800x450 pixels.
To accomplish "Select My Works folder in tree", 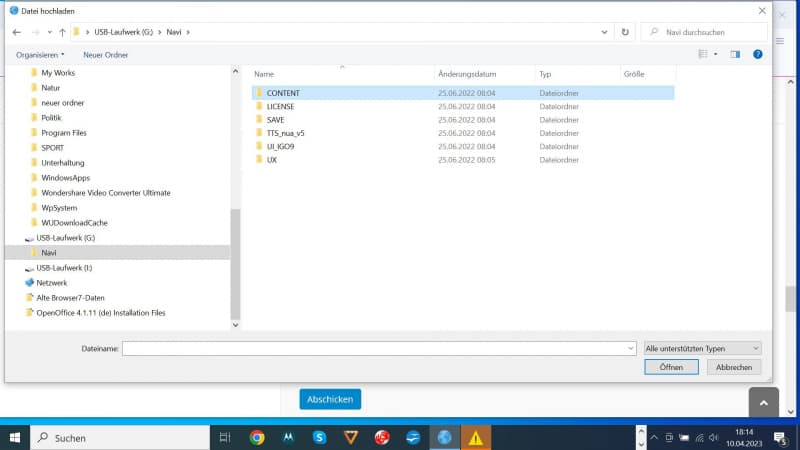I will coord(58,73).
